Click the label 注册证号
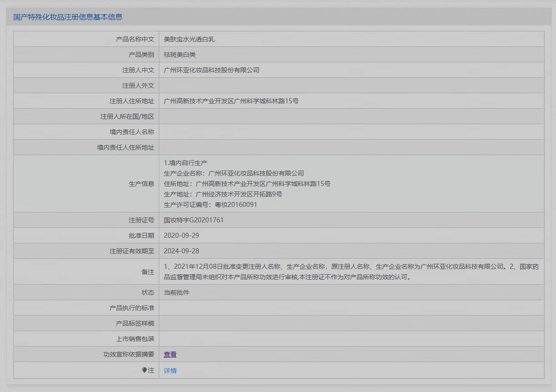 [x=142, y=220]
